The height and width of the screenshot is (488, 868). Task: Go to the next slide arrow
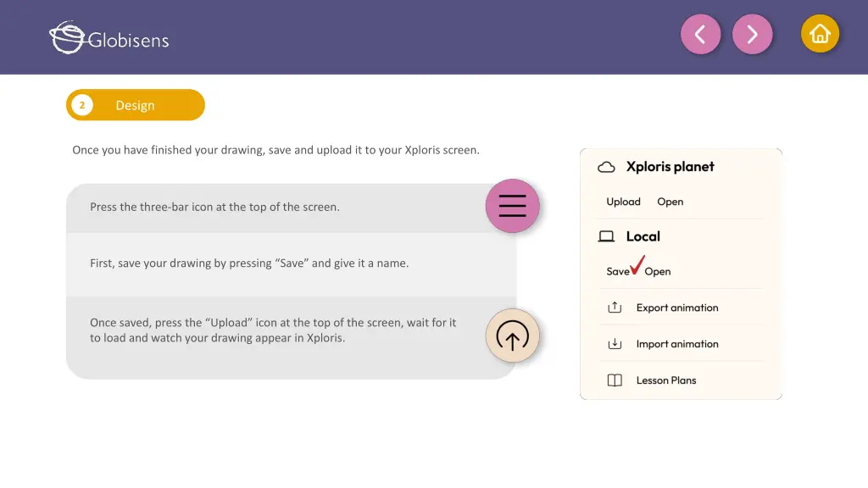(752, 34)
